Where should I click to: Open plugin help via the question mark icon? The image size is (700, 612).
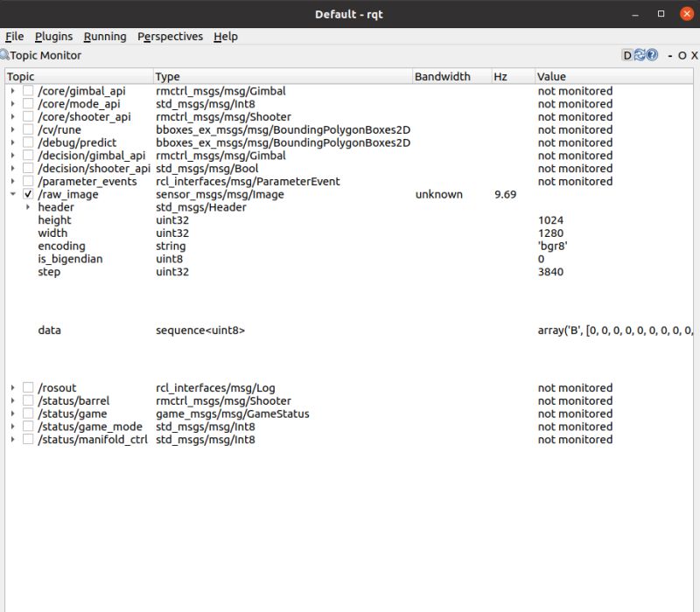[x=651, y=55]
